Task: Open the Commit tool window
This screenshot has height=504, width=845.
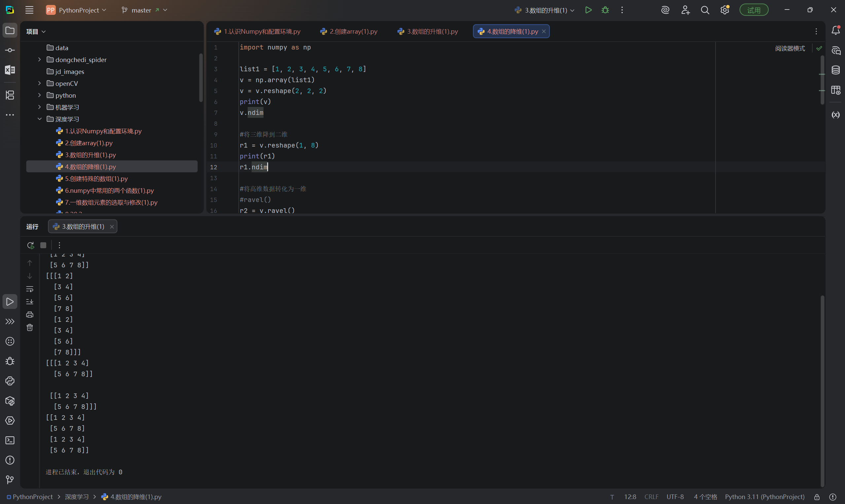Action: [10, 50]
